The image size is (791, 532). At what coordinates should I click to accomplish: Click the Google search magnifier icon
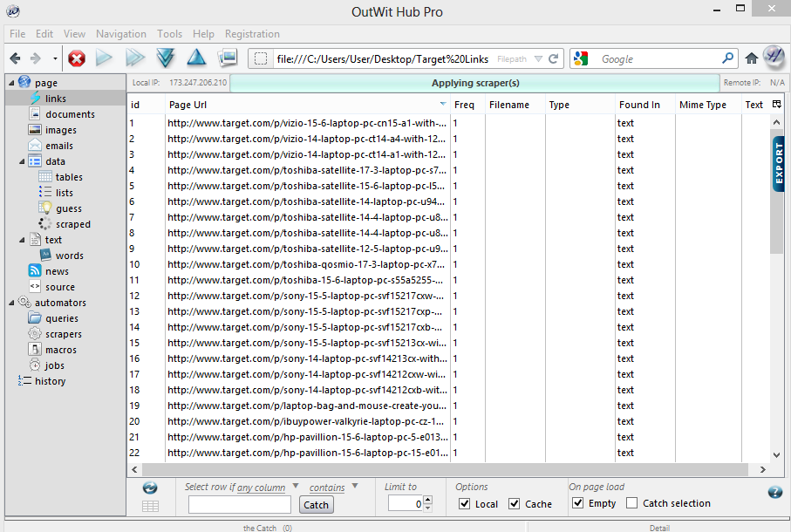pos(728,59)
